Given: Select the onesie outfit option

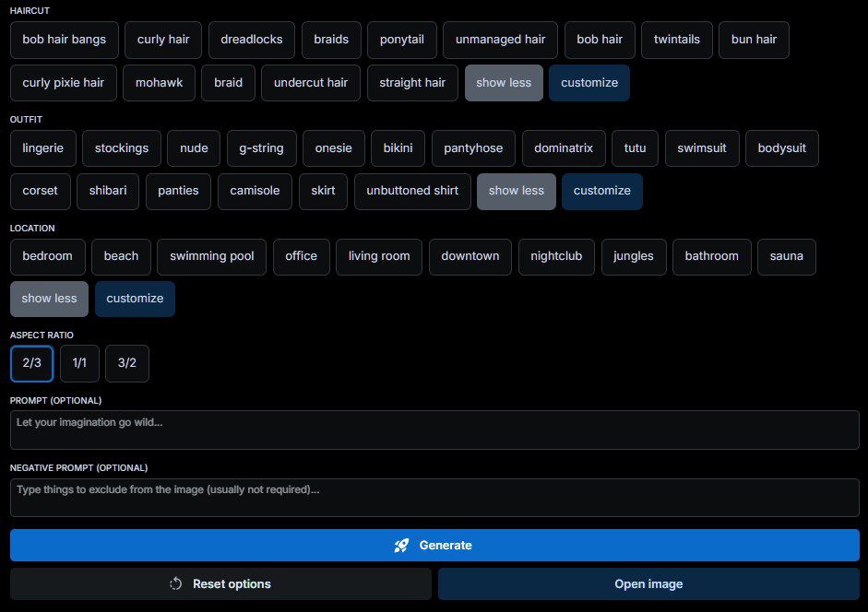Looking at the screenshot, I should (333, 148).
